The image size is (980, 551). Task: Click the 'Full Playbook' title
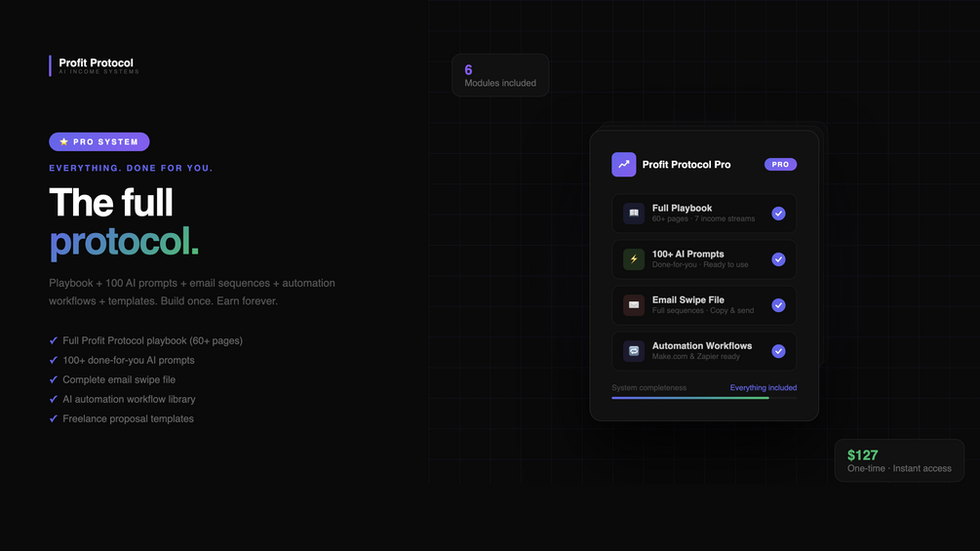[x=682, y=208]
